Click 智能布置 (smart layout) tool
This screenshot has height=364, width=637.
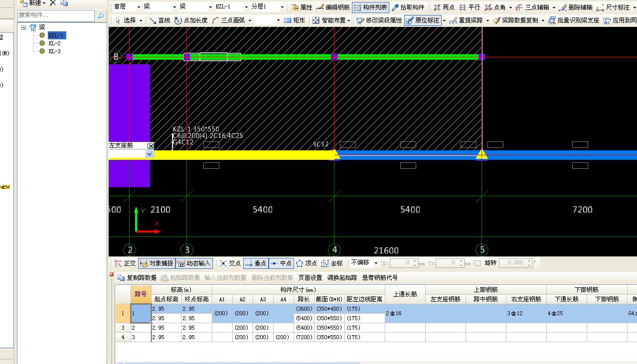(x=329, y=20)
